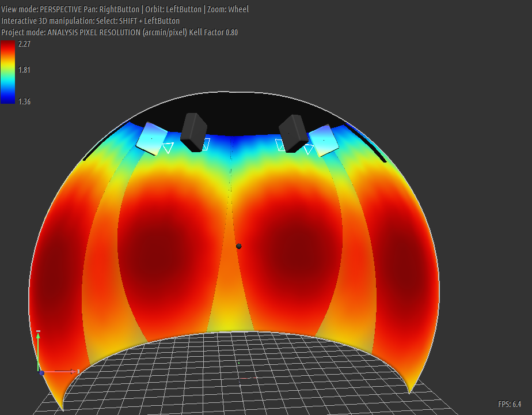Screen dimensions: 532x415
Task: Select white triangle outline beside left light-blue projector
Action: click(168, 148)
